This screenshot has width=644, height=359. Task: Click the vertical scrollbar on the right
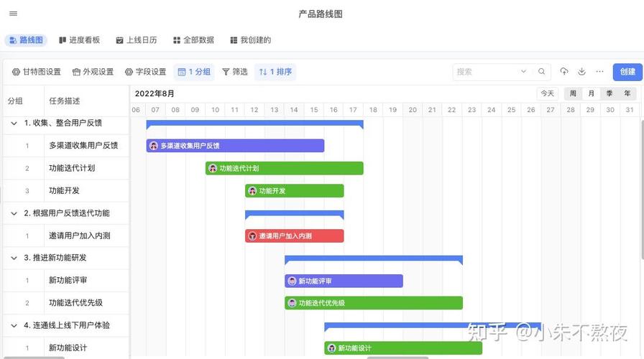[642, 189]
